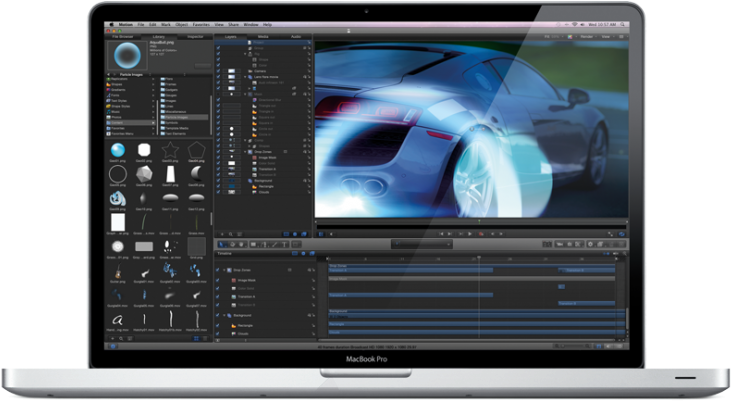731x401 pixels.
Task: Switch Library to icon grid view
Action: (x=196, y=339)
